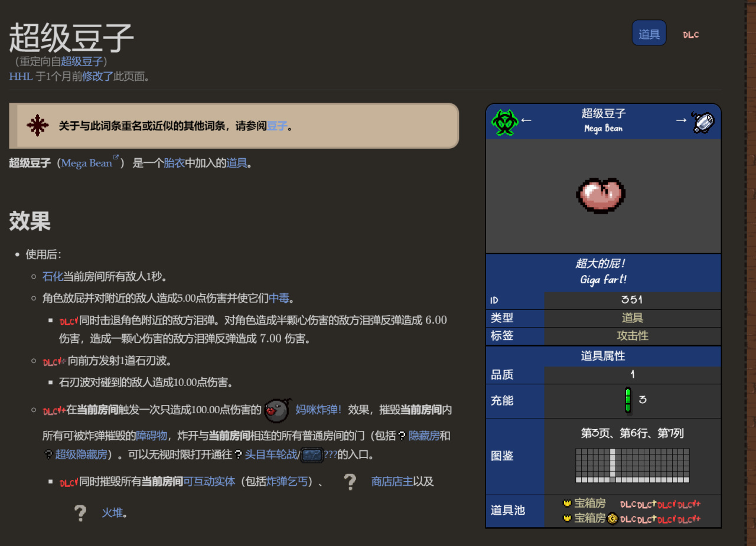Open the 中毒 link
The image size is (756, 546).
[279, 298]
